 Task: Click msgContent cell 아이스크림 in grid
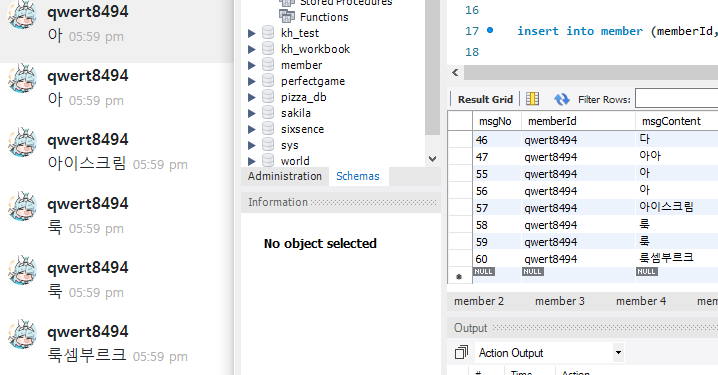[x=677, y=207]
